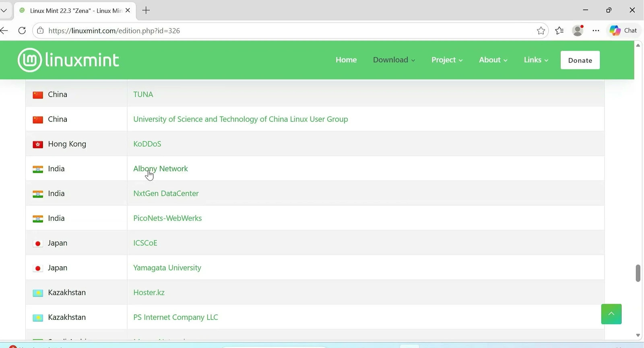Open the favorites list icon

(x=559, y=31)
